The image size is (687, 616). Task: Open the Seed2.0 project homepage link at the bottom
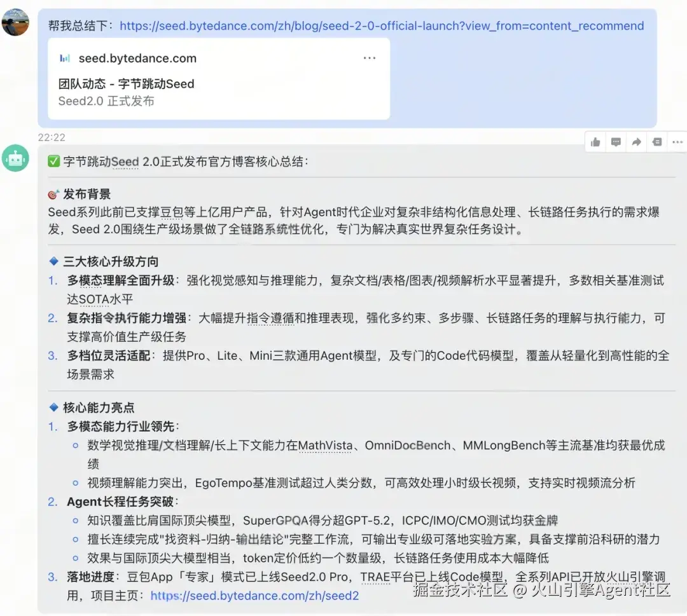(x=254, y=596)
